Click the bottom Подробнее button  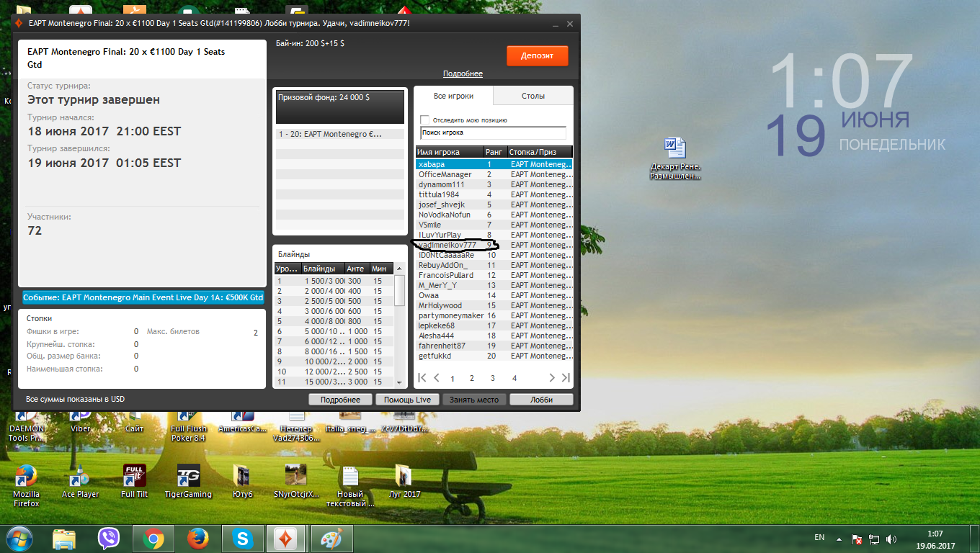(x=340, y=400)
